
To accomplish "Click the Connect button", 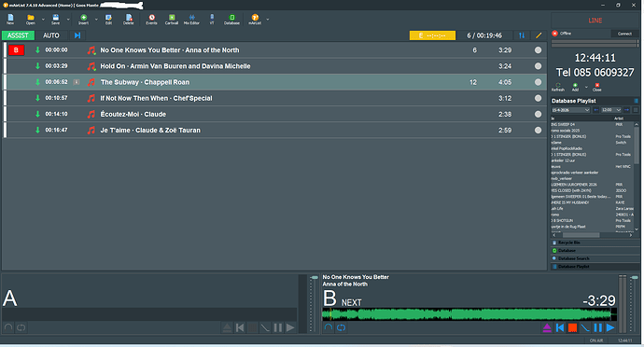I will coord(624,34).
